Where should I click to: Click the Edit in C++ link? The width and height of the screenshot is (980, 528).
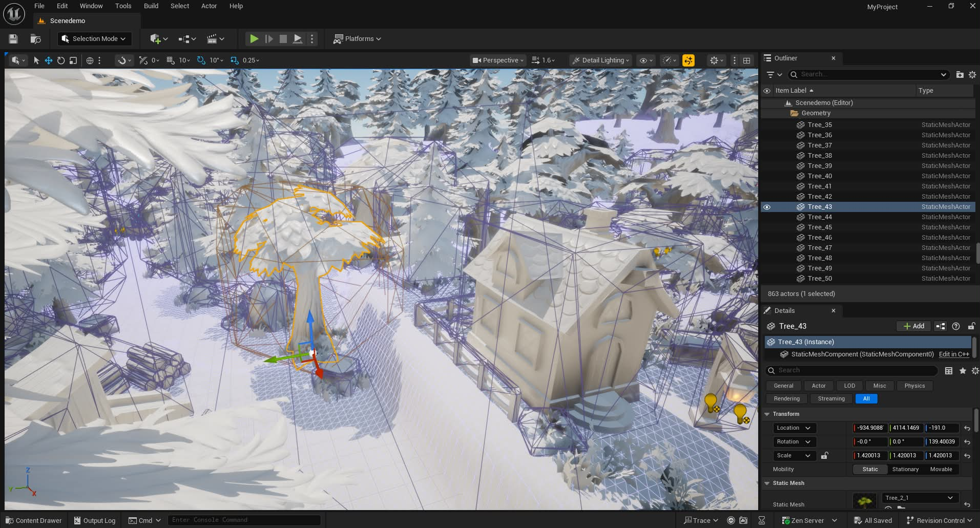[954, 354]
